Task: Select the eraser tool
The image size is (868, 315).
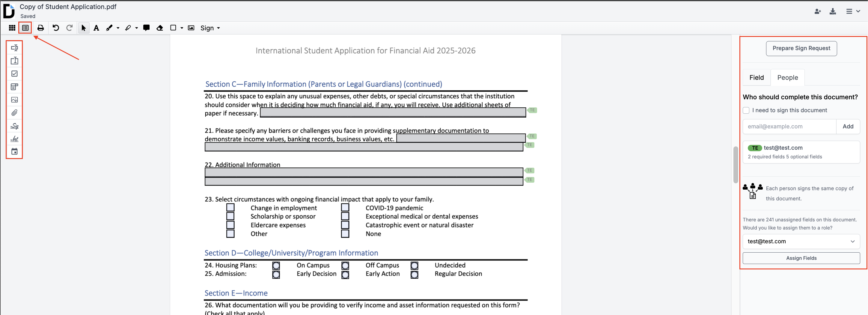Action: tap(160, 28)
